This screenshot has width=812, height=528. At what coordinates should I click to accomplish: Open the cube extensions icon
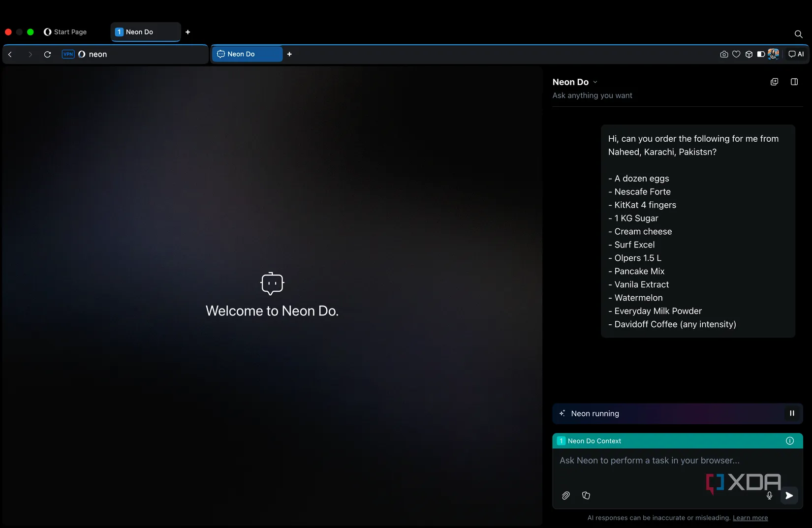[x=749, y=54]
